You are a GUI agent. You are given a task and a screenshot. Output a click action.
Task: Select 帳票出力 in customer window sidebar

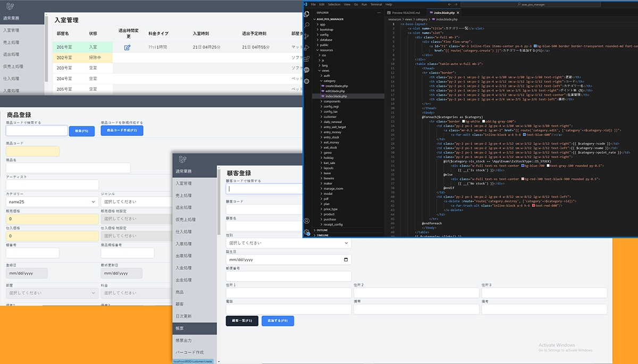195,340
